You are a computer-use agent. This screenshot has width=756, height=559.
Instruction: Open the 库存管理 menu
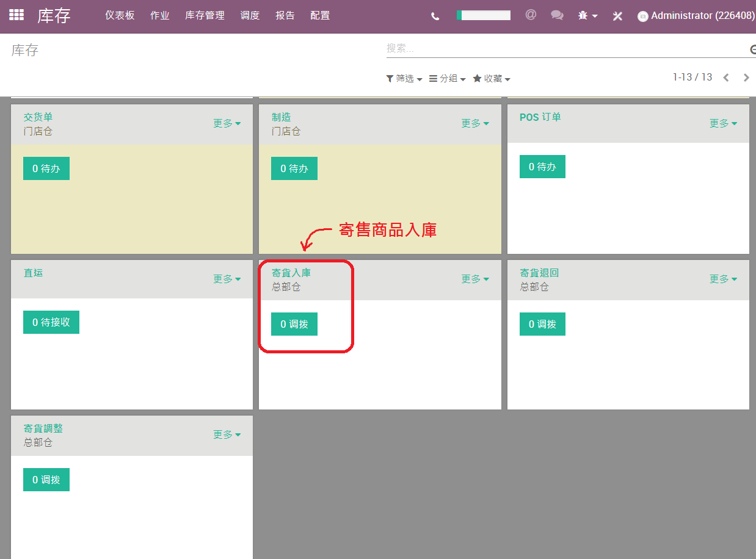[x=205, y=16]
